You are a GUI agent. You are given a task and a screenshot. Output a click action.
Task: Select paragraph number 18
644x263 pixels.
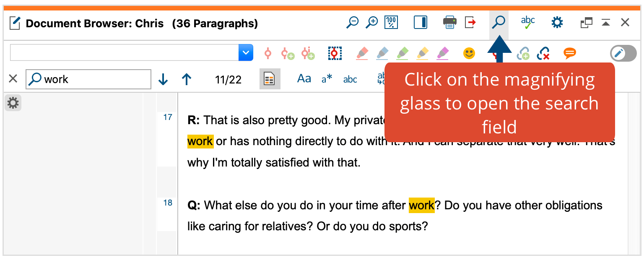click(x=168, y=203)
